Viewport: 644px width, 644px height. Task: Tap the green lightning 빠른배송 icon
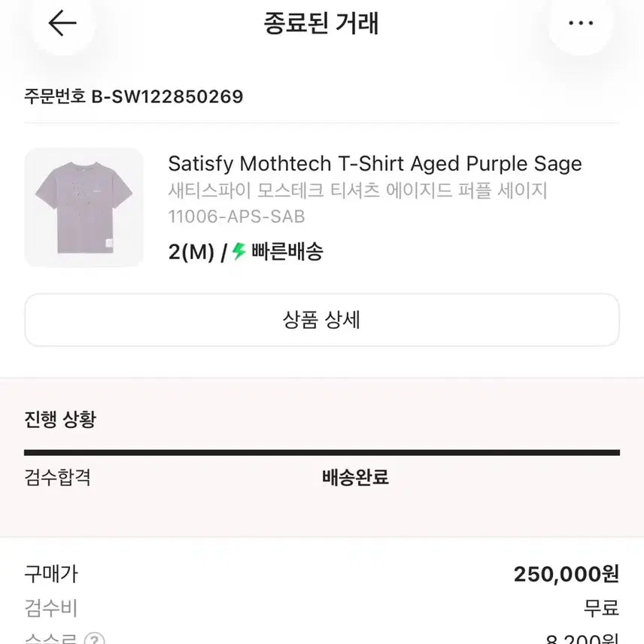(238, 251)
